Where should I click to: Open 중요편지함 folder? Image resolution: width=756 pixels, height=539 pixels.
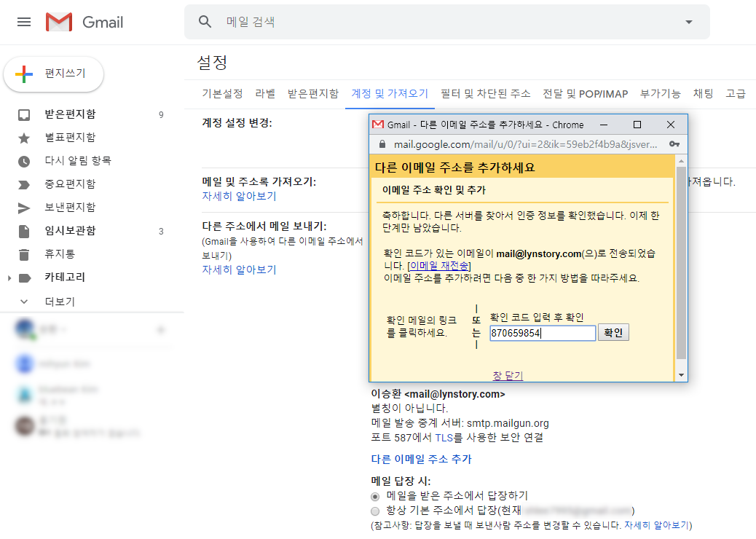pyautogui.click(x=71, y=184)
